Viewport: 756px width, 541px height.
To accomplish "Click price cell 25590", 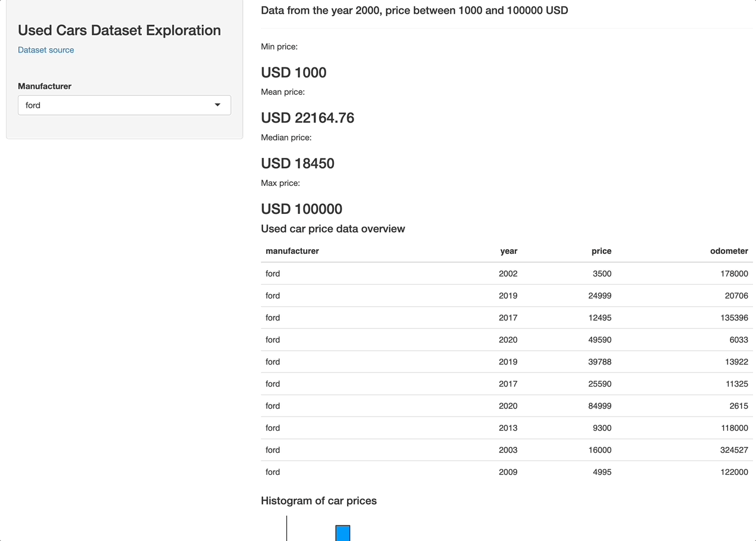I will tap(600, 384).
